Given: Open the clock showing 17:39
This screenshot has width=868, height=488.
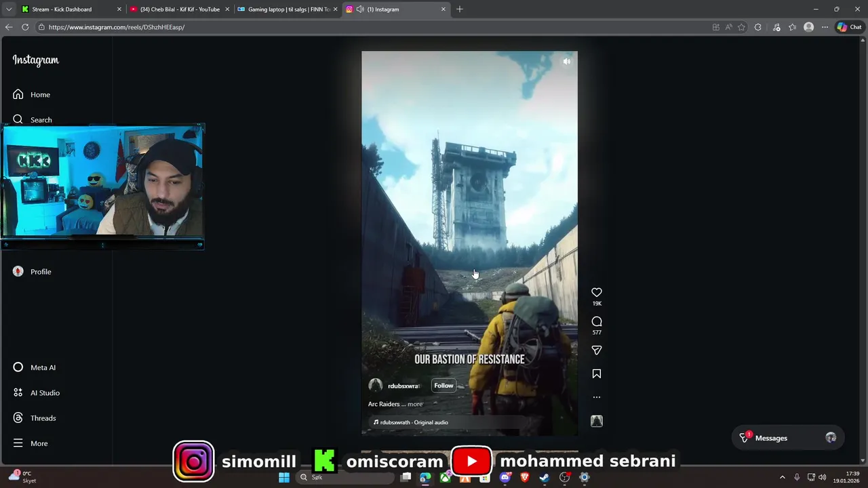Looking at the screenshot, I should (846, 477).
